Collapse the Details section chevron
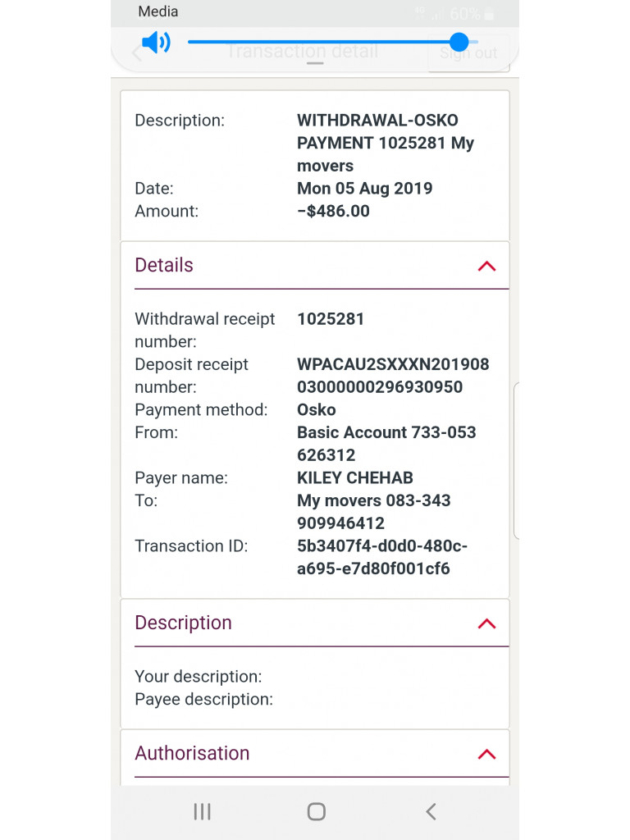Viewport: 630px width, 840px height. tap(486, 266)
